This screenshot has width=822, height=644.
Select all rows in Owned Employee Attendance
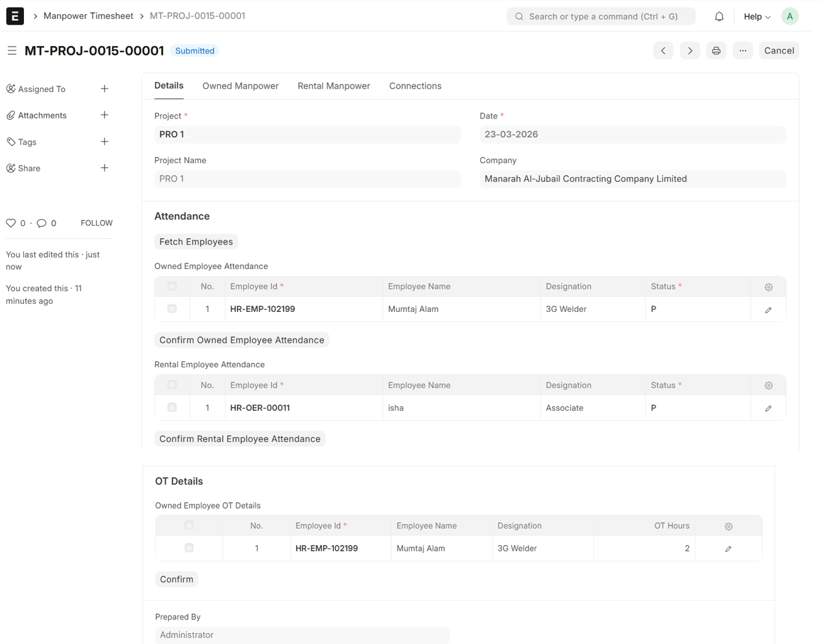(x=172, y=286)
